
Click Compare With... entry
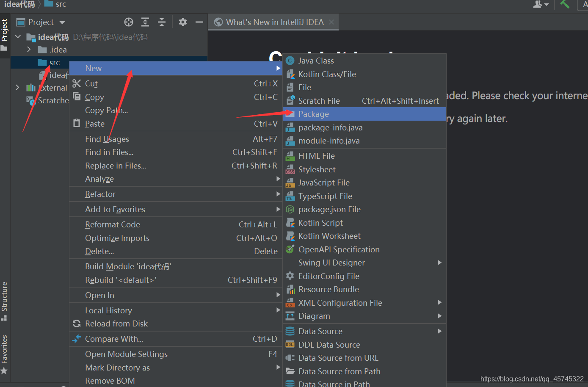coord(176,339)
